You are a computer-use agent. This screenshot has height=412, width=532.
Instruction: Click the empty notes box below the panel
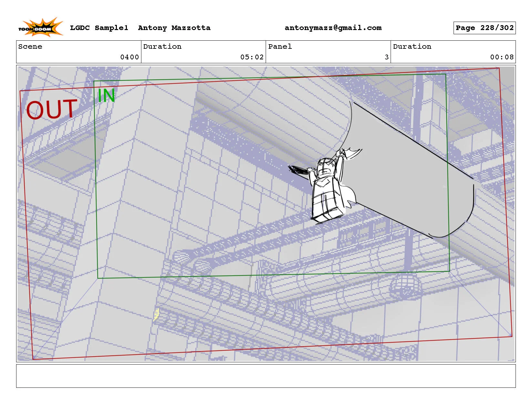(266, 376)
